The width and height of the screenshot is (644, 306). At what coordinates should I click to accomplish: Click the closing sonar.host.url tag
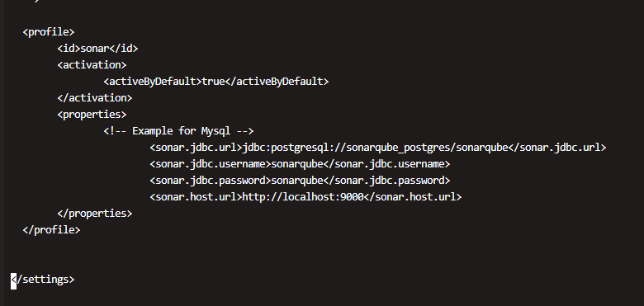coord(413,197)
